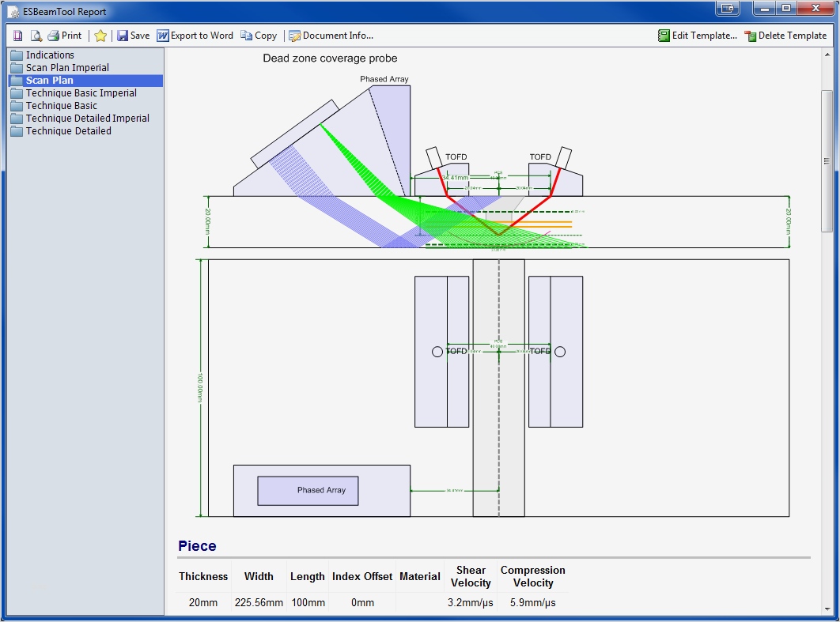Select Technique Detailed template
Image resolution: width=840 pixels, height=622 pixels.
point(69,131)
